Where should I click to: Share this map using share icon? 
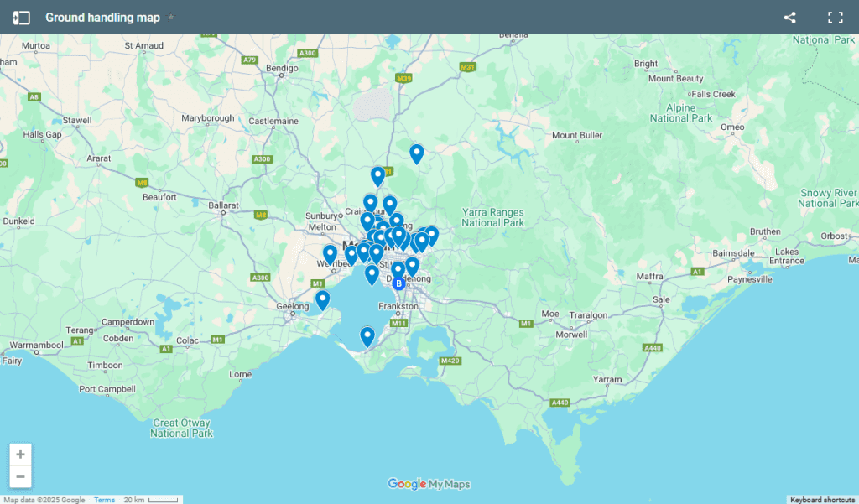pos(789,18)
